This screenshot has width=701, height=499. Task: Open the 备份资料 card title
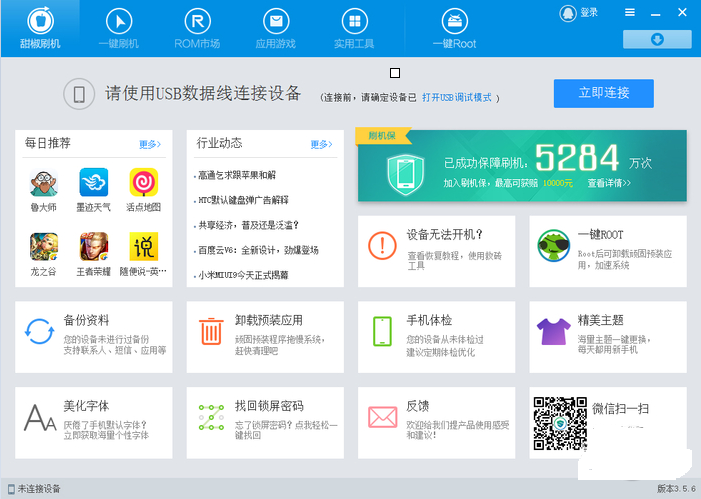click(x=86, y=320)
